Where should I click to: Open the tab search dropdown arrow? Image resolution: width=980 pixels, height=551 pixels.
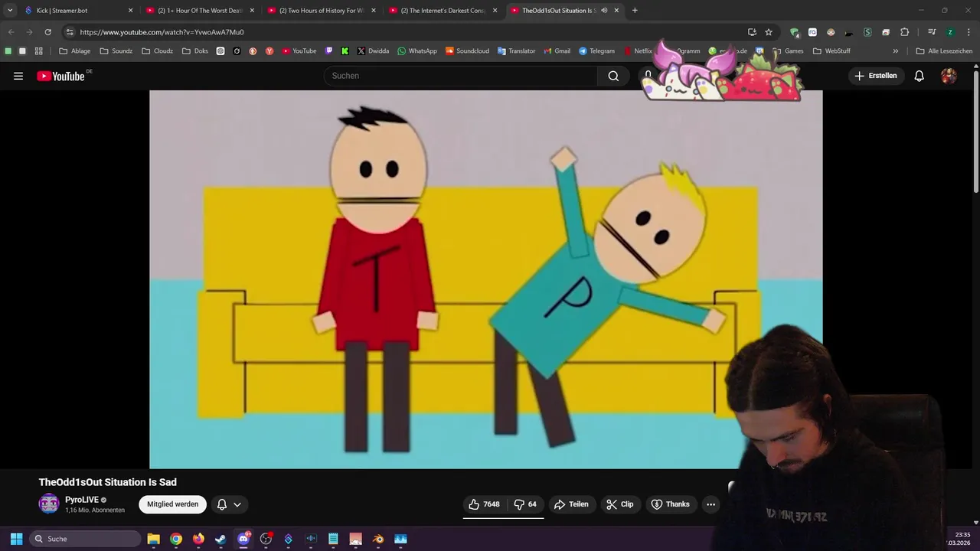(x=10, y=11)
